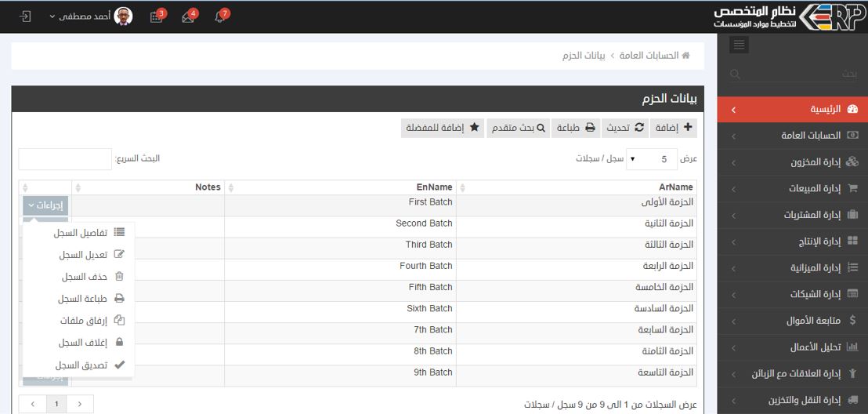The height and width of the screenshot is (414, 868).
Task: Click the logout icon at top left
Action: [25, 16]
